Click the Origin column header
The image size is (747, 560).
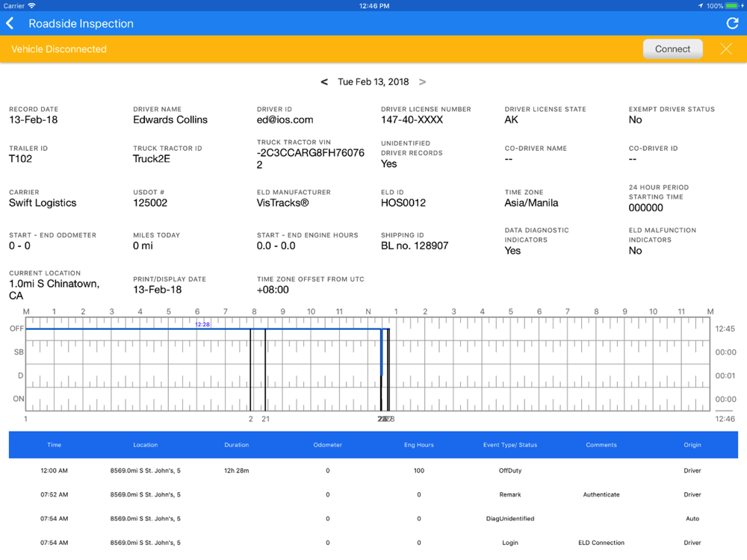pos(692,445)
